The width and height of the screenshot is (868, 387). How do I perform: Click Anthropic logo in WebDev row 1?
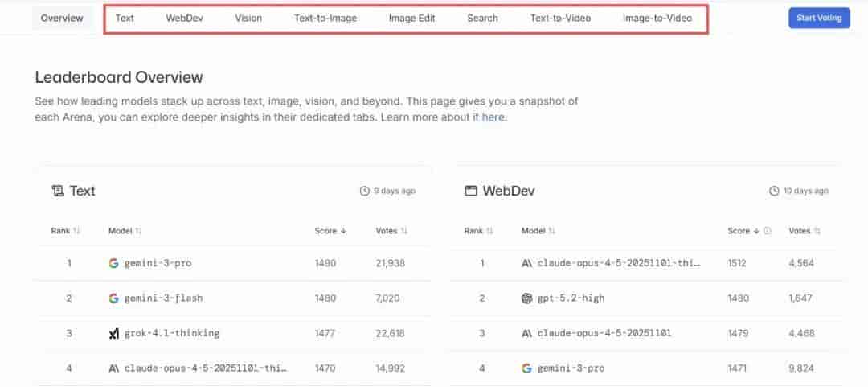point(526,263)
